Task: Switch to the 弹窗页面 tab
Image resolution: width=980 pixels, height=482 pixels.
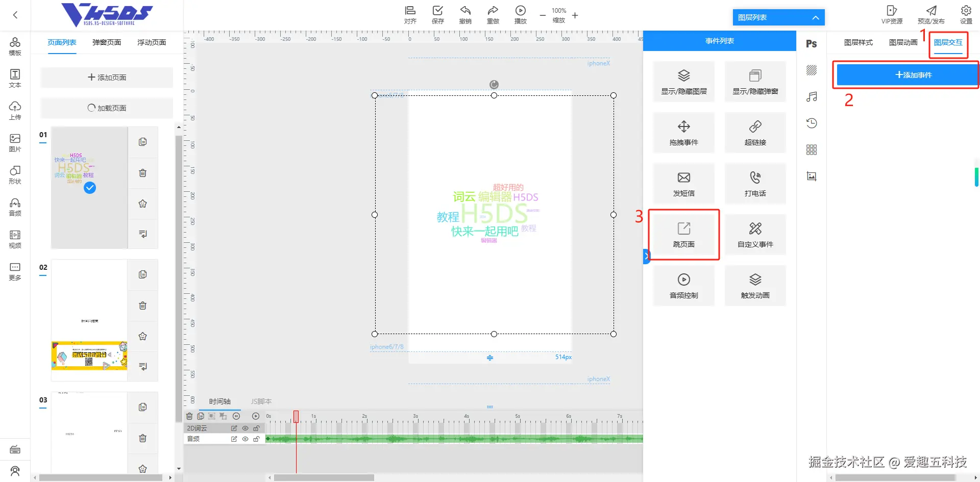Action: pos(107,42)
